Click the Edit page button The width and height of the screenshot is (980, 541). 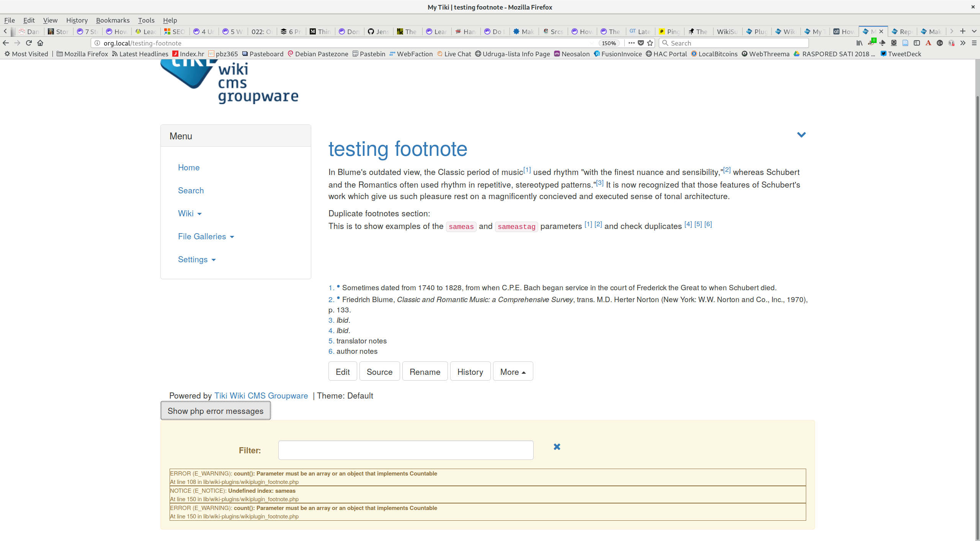tap(343, 371)
